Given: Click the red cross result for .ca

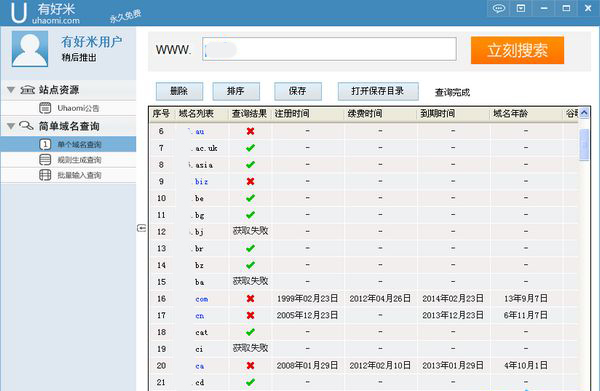Looking at the screenshot, I should [250, 365].
